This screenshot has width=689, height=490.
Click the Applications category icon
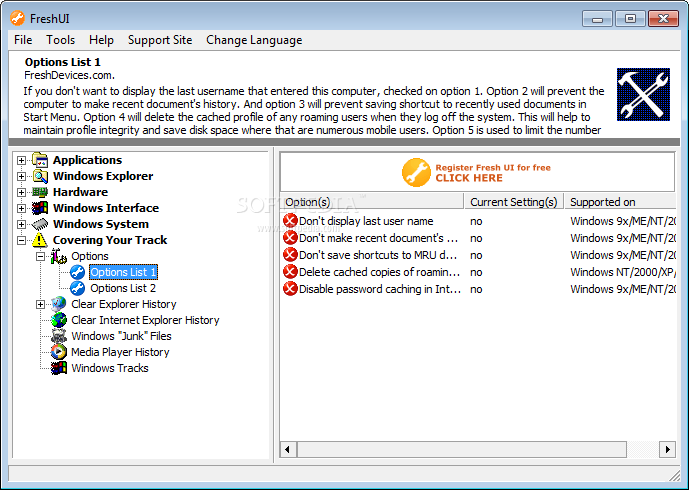40,160
